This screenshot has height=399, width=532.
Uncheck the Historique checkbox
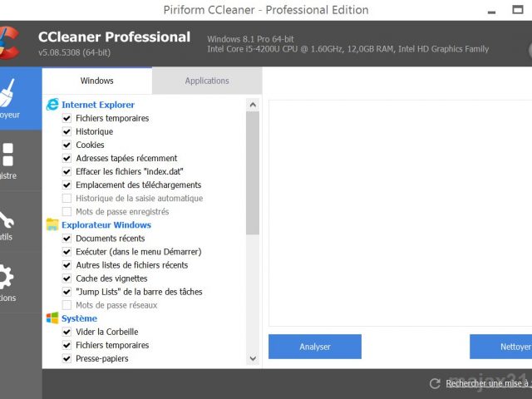tap(66, 131)
